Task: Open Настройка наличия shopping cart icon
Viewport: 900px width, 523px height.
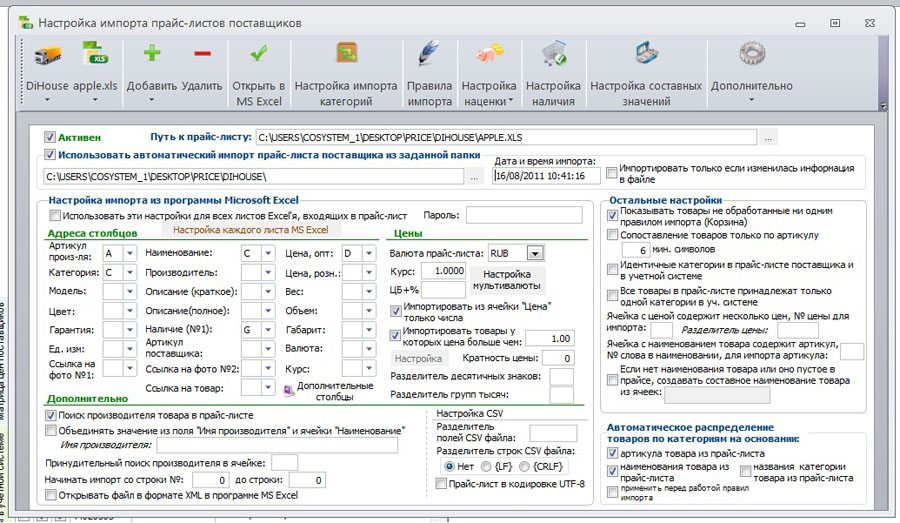Action: [x=553, y=53]
